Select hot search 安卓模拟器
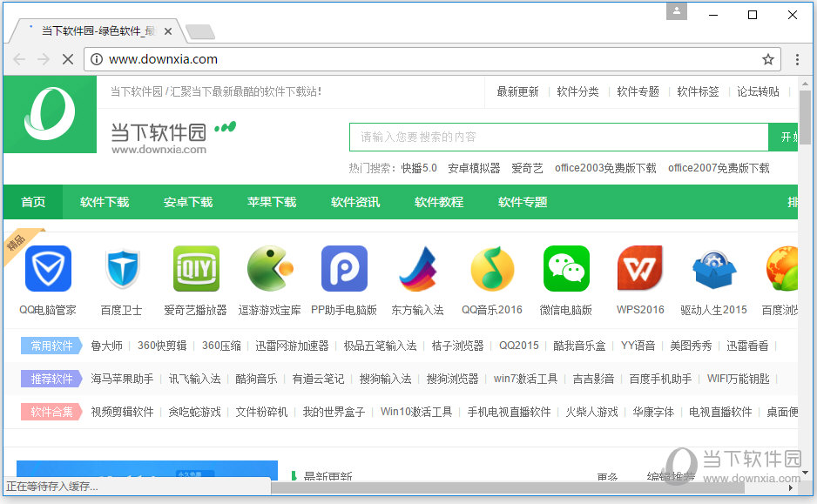The width and height of the screenshot is (817, 504). (474, 168)
